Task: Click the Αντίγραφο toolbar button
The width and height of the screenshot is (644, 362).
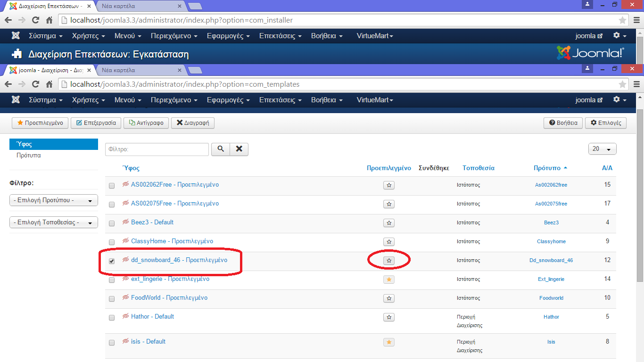Action: click(146, 123)
